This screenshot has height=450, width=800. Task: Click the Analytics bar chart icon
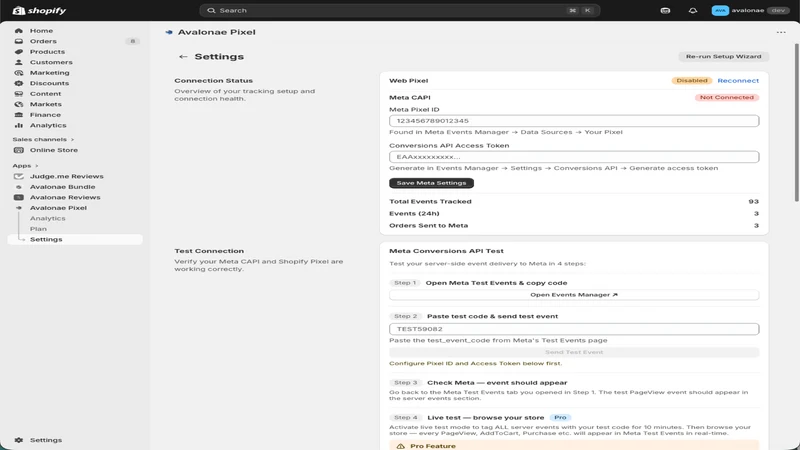point(19,125)
